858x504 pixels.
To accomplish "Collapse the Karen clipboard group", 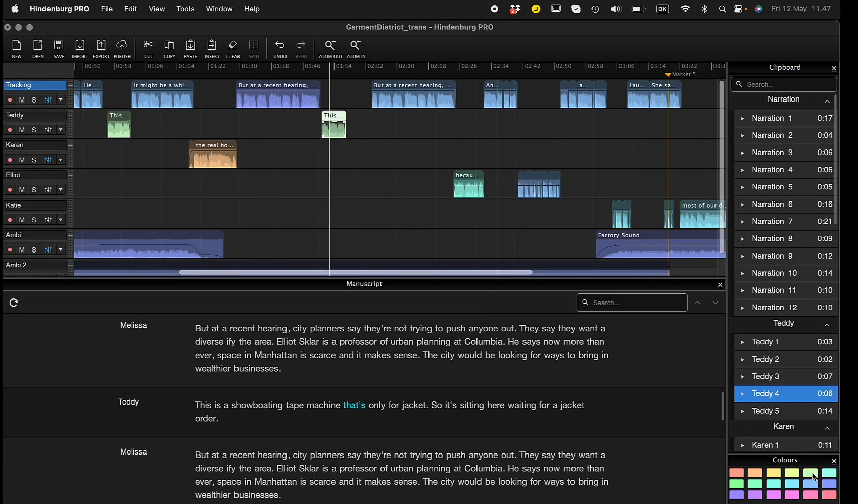I will tap(827, 428).
